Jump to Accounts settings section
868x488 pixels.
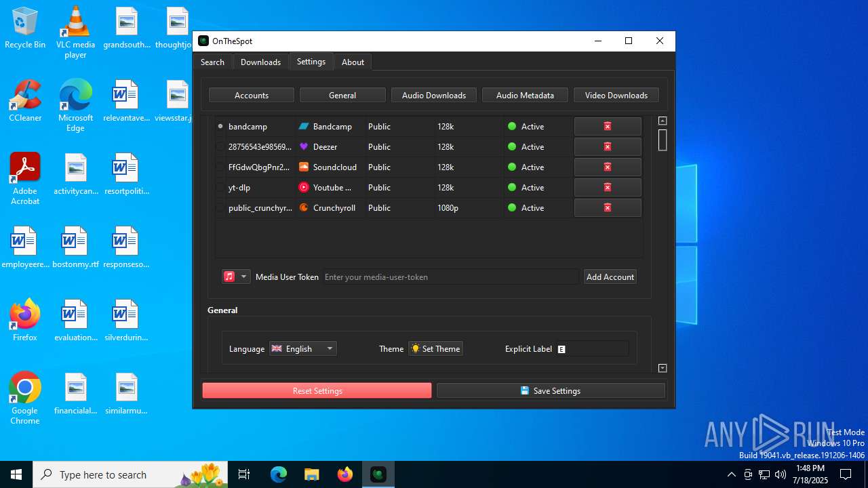pos(252,95)
